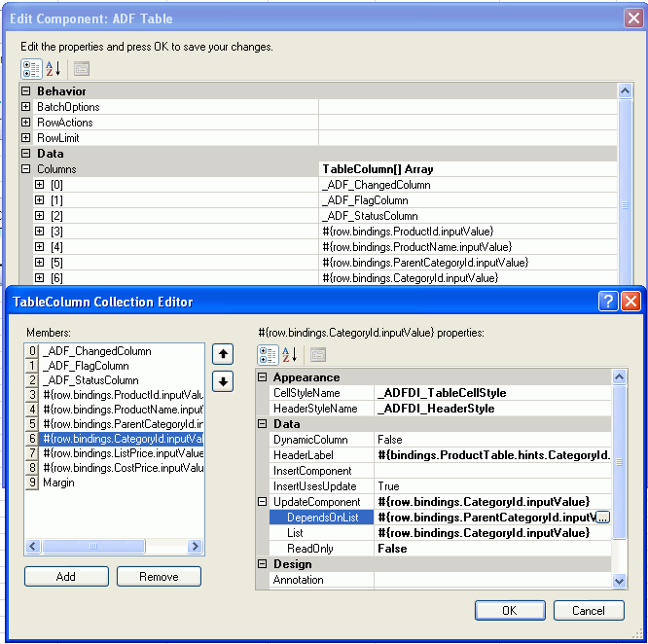Expand the RowLimit property
The image size is (648, 644).
pos(25,137)
